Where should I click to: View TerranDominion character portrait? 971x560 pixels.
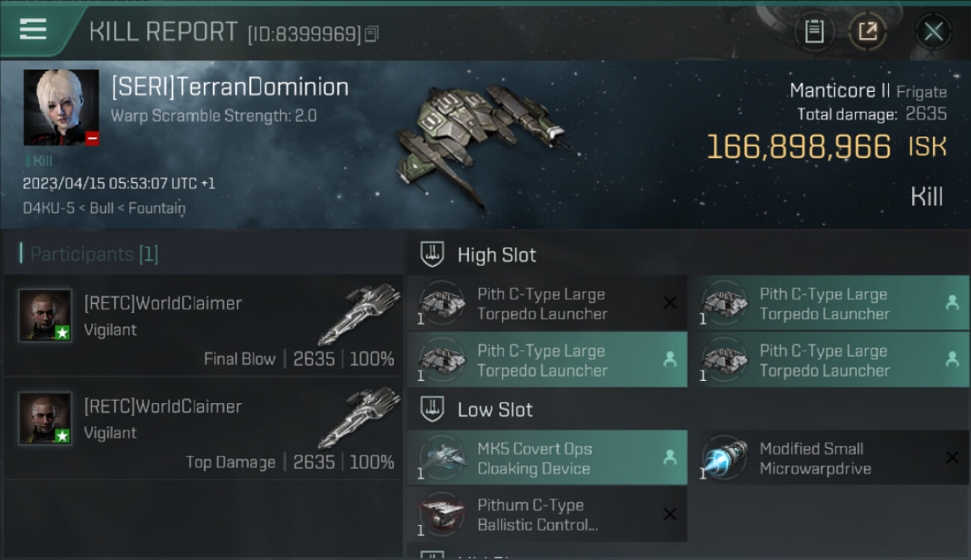tap(61, 108)
